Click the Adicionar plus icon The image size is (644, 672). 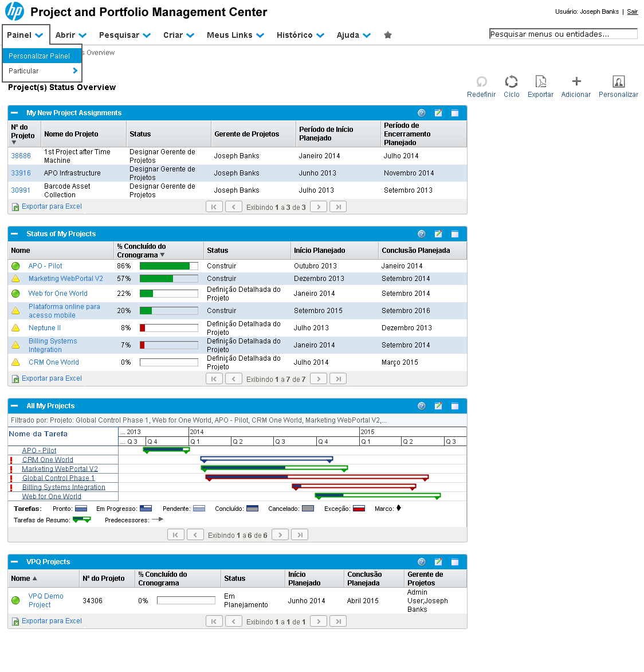click(576, 82)
